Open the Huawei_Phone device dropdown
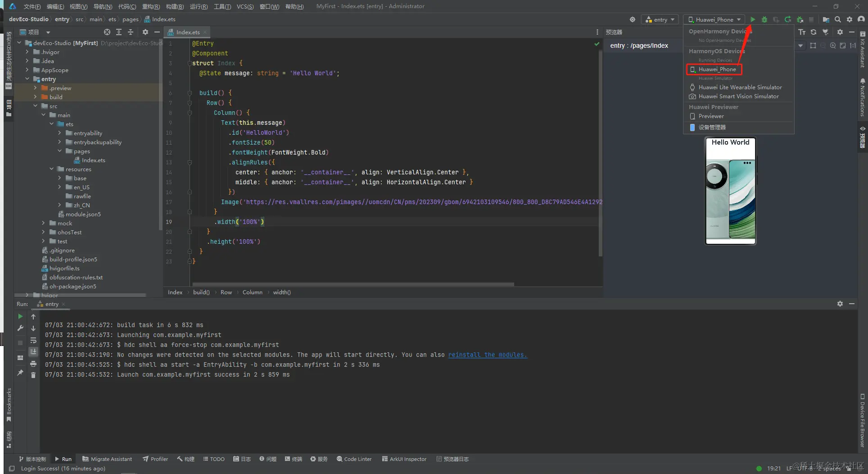Screen dimensions: 868x474 pos(714,19)
